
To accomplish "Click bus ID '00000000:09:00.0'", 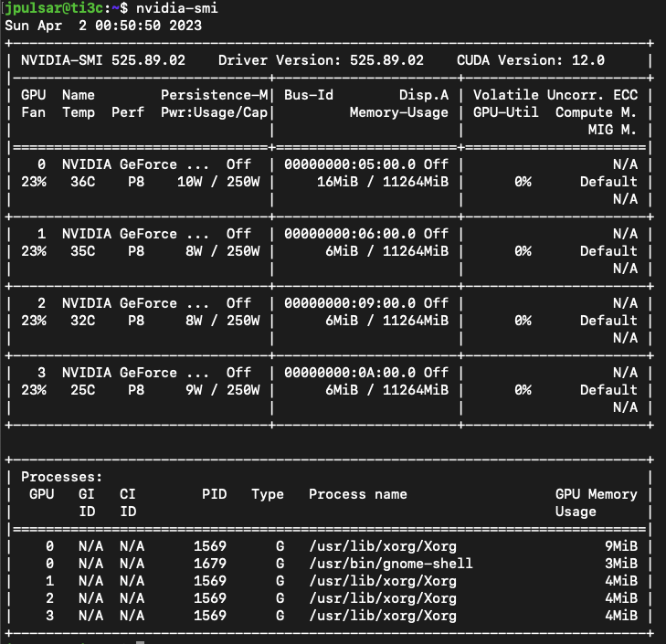I will 350,303.
